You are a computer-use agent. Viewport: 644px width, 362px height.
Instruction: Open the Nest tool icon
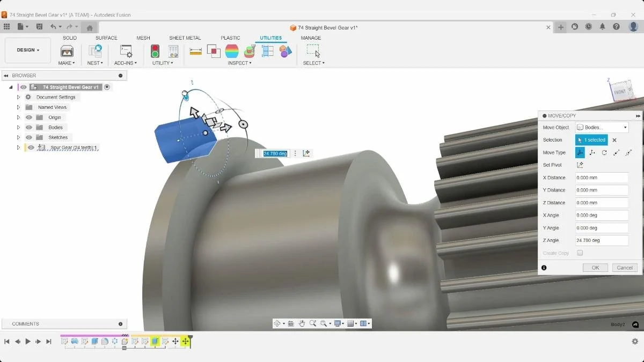pos(96,51)
